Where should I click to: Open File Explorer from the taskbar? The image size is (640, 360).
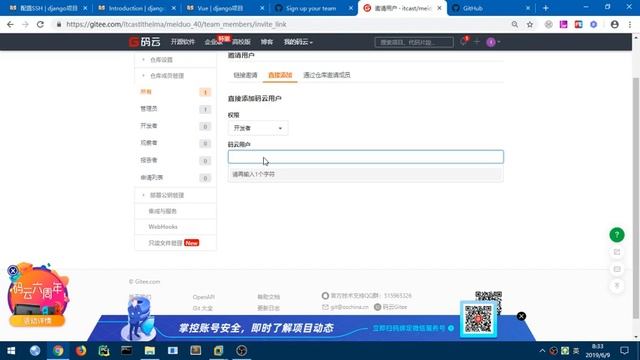click(x=150, y=351)
